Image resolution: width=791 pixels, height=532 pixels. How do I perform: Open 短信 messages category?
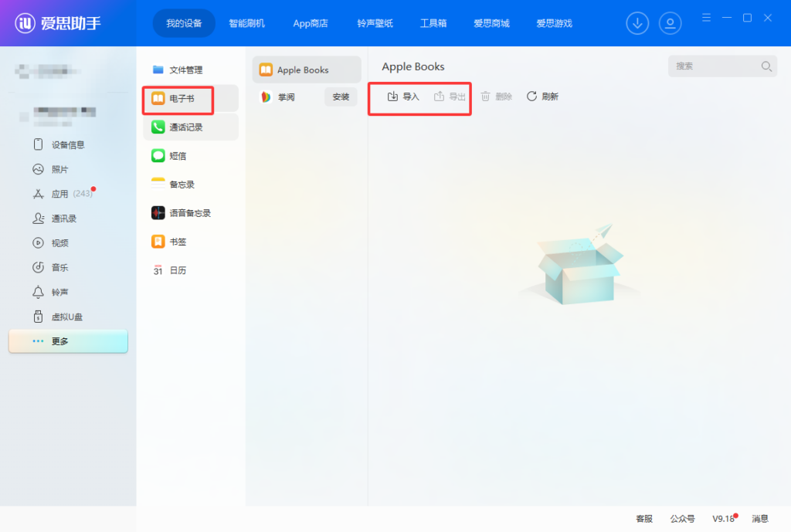(x=191, y=156)
